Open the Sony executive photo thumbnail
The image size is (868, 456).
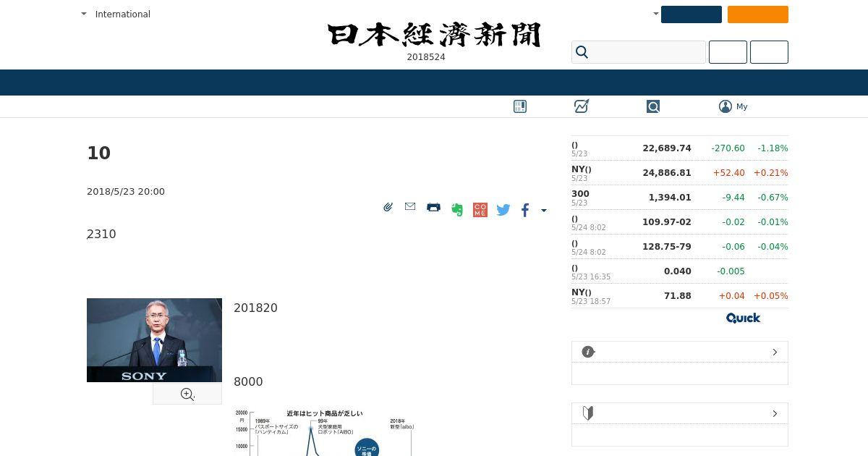(x=154, y=340)
